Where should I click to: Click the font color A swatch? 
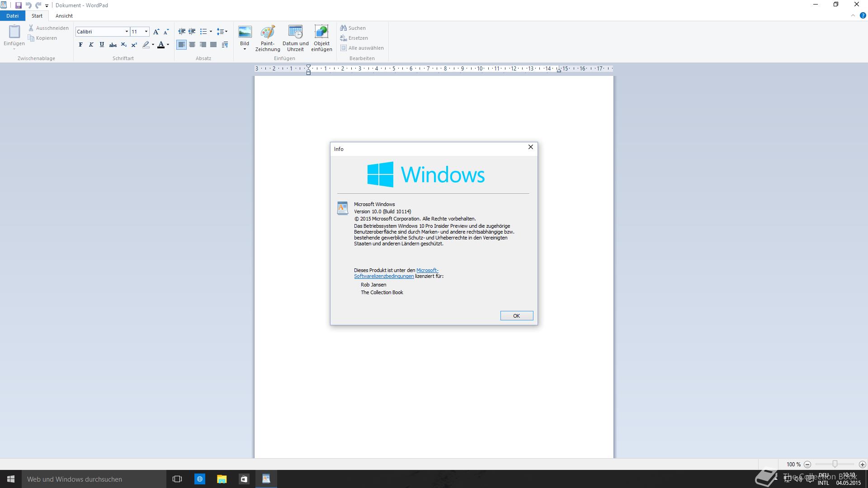click(161, 45)
